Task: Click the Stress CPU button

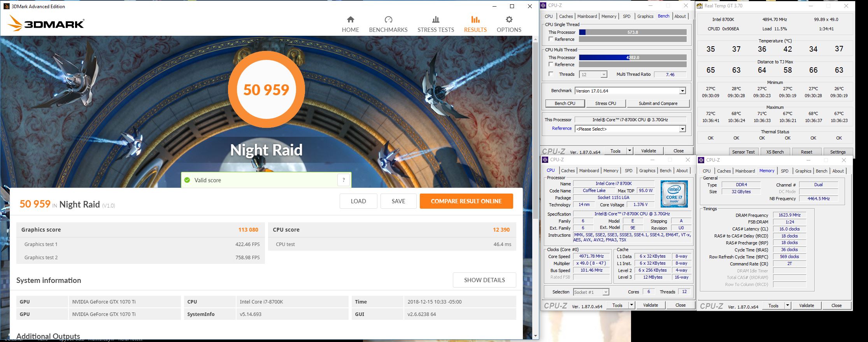Action: click(x=605, y=103)
